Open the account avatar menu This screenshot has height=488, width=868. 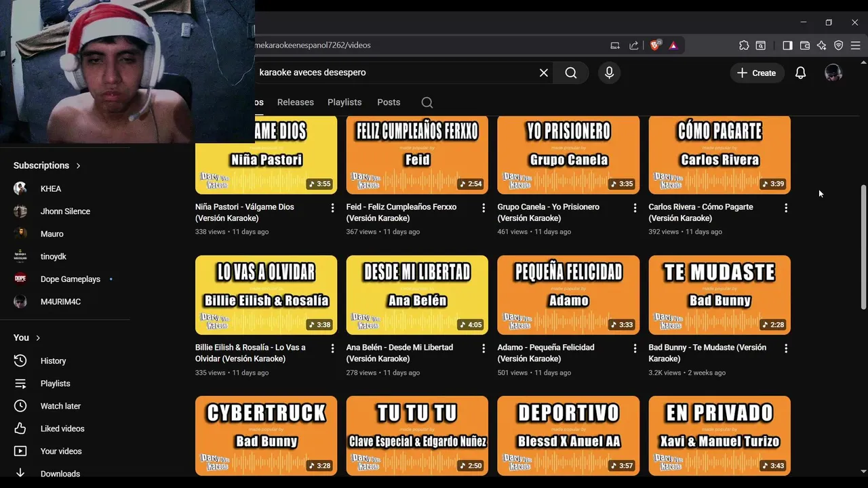point(833,73)
